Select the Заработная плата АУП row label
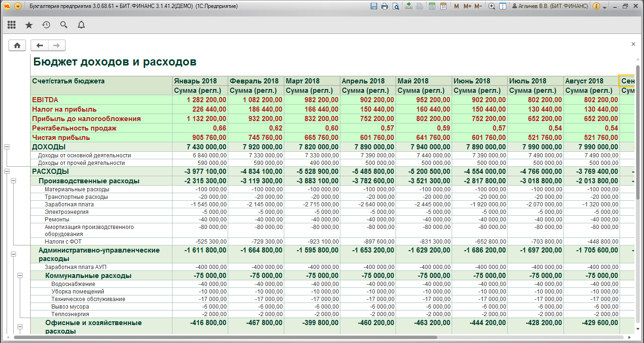Viewport: 644px width, 343px height. point(76,267)
